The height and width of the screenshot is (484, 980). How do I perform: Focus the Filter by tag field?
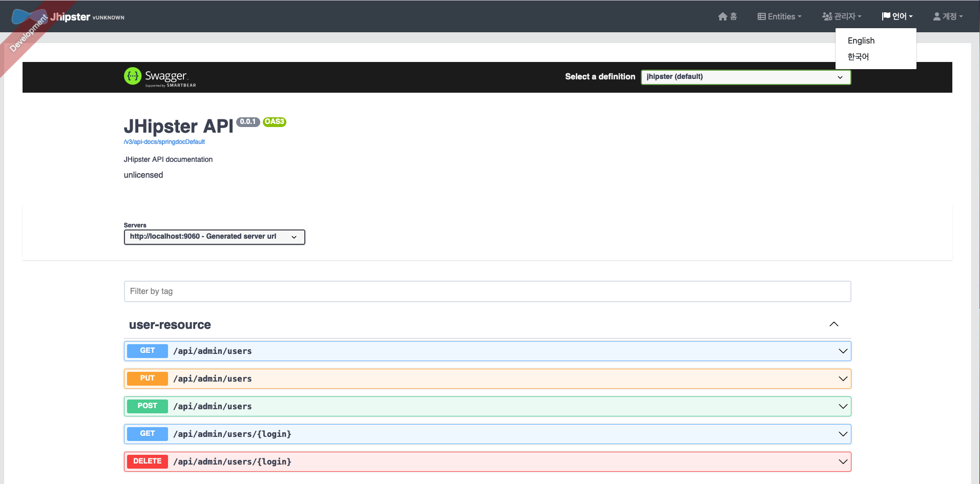tap(487, 291)
